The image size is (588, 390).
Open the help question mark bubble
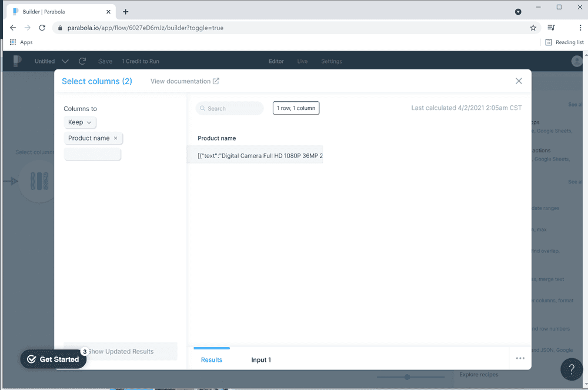tap(572, 369)
